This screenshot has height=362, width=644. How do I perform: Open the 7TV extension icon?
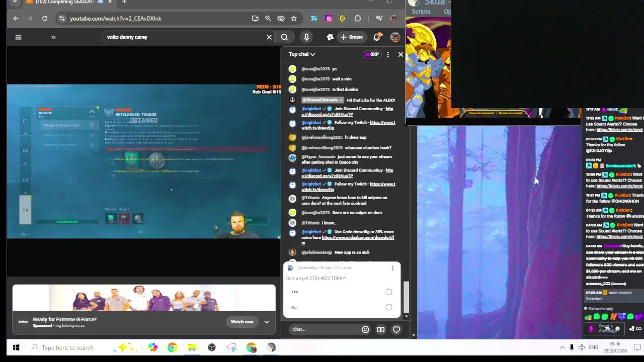click(314, 19)
